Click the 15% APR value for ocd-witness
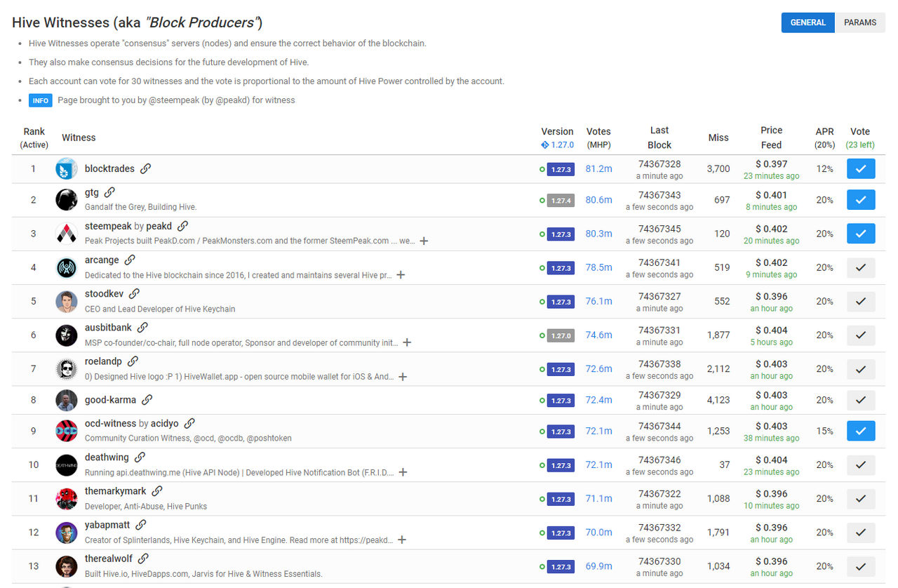This screenshot has width=898, height=588. click(x=825, y=431)
